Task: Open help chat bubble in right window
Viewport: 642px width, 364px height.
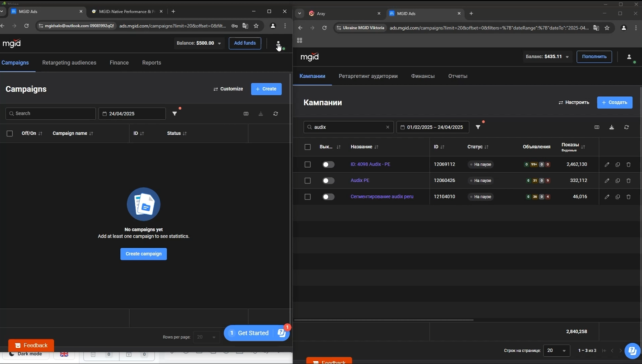Action: pos(632,350)
